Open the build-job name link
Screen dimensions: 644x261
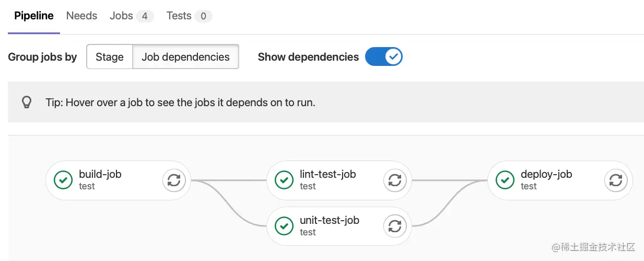[100, 174]
